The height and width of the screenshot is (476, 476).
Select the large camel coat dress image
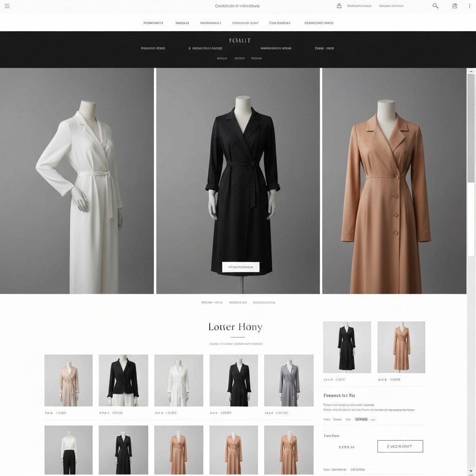coord(394,181)
